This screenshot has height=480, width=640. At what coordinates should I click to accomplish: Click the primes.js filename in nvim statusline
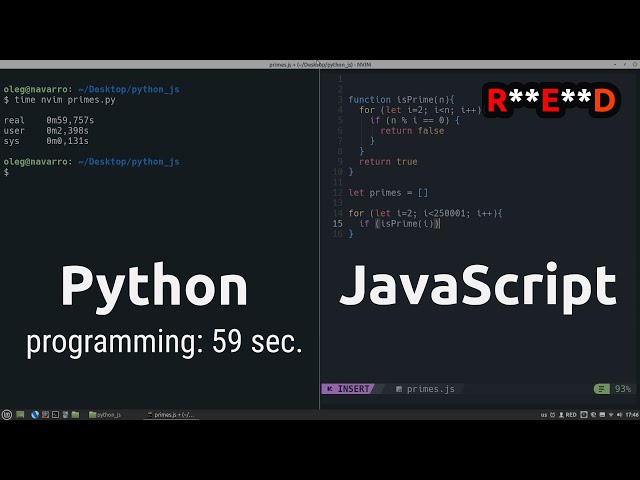tap(431, 389)
